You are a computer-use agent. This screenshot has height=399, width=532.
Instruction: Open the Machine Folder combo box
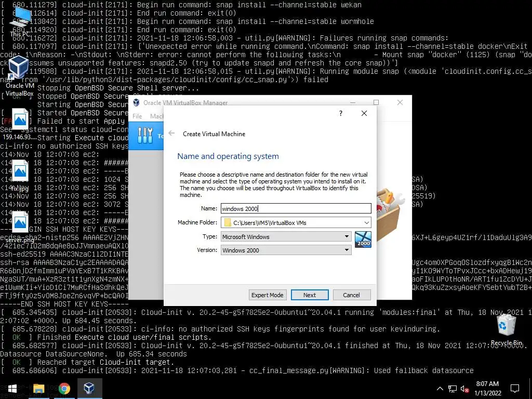point(296,222)
